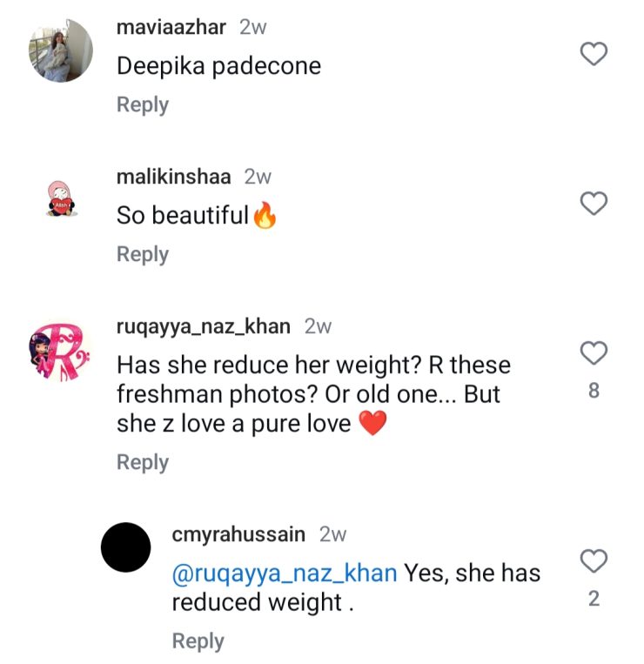Viewport: 644px width, 664px height.
Task: View the 8 likes count on ruqayya's comment
Action: click(x=594, y=392)
